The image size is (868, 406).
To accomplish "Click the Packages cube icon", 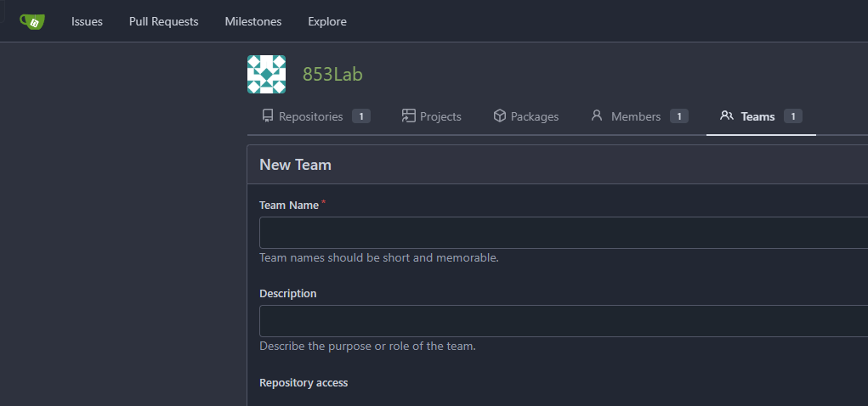I will click(500, 116).
